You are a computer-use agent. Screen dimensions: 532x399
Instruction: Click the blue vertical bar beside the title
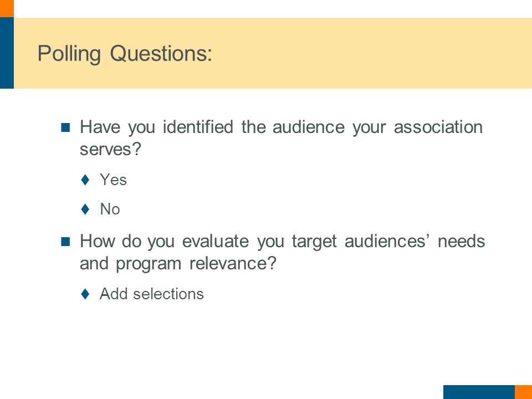coord(7,53)
